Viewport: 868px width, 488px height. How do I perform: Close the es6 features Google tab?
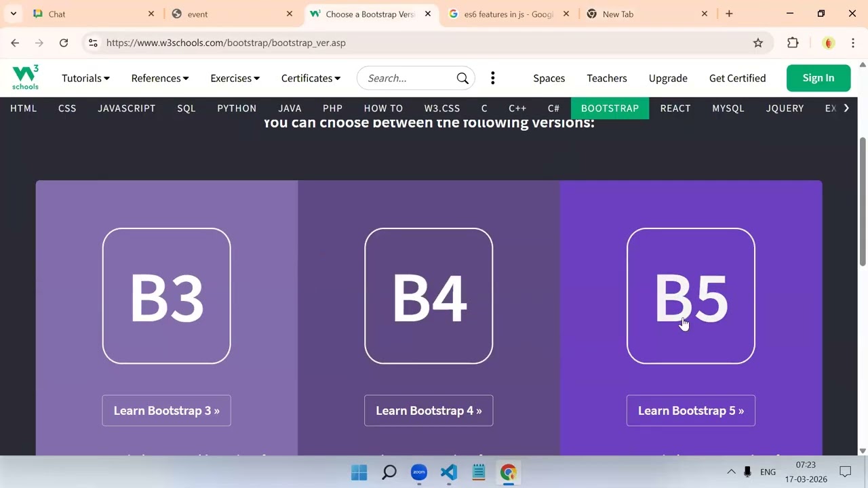pyautogui.click(x=566, y=14)
